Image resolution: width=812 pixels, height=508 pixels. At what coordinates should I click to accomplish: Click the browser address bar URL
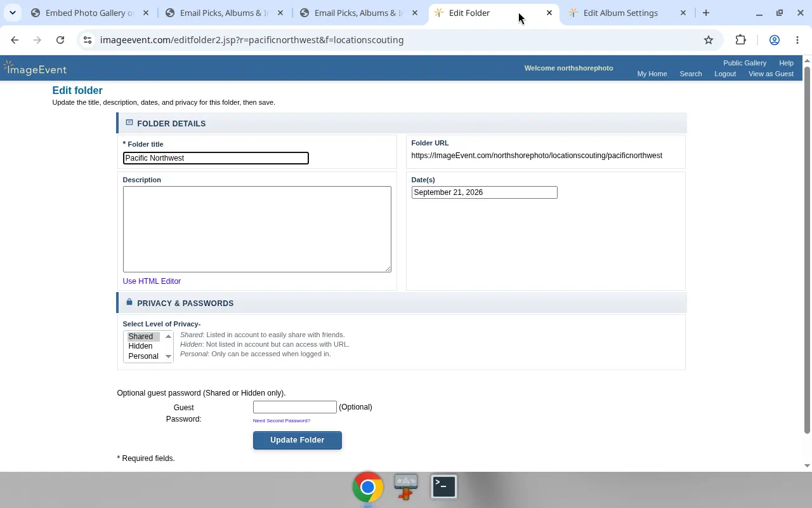252,40
